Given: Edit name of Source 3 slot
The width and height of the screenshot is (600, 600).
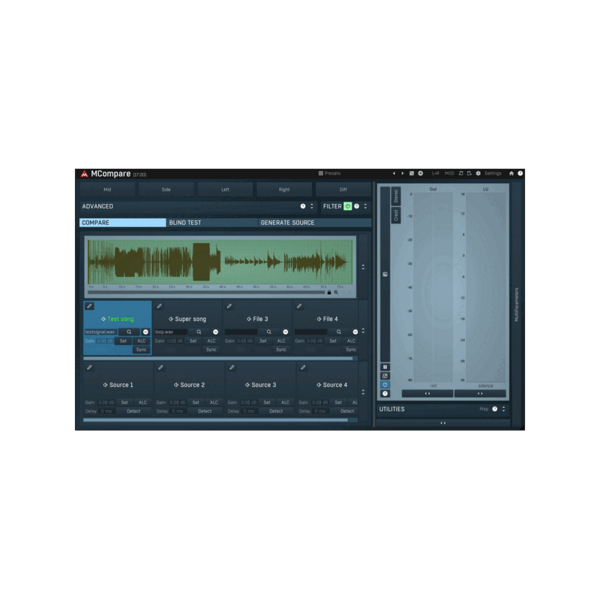Looking at the screenshot, I should 232,367.
